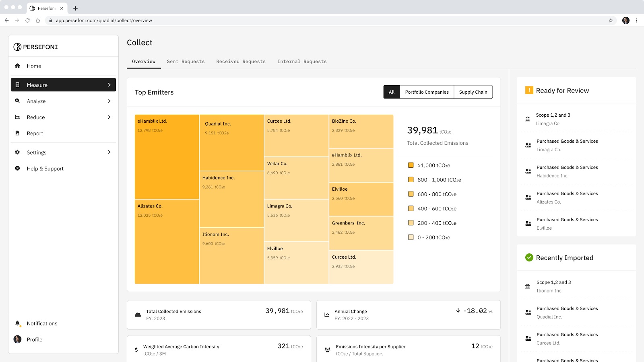Expand the Measure menu chevron

click(109, 85)
